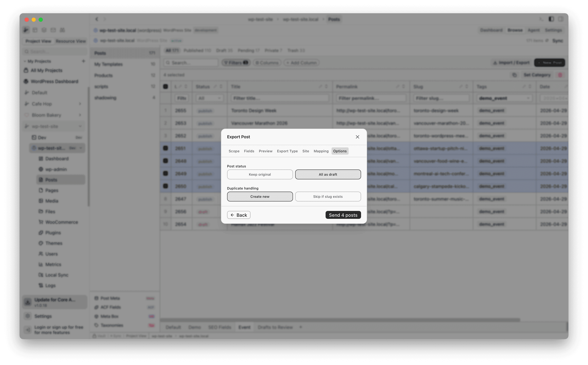Open the Scope tab in Export Post
Screen dimensions: 588x365
[234, 151]
